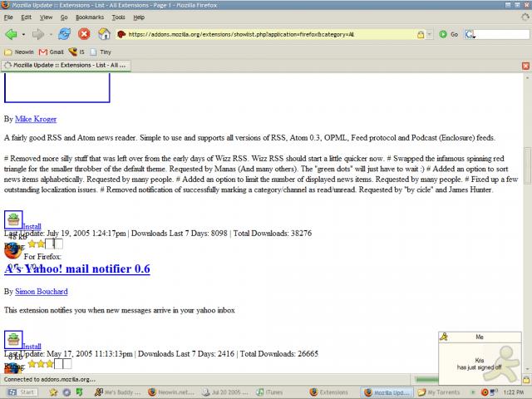Click the vertical scrollbar thumb
This screenshot has height=399, width=532.
527,165
